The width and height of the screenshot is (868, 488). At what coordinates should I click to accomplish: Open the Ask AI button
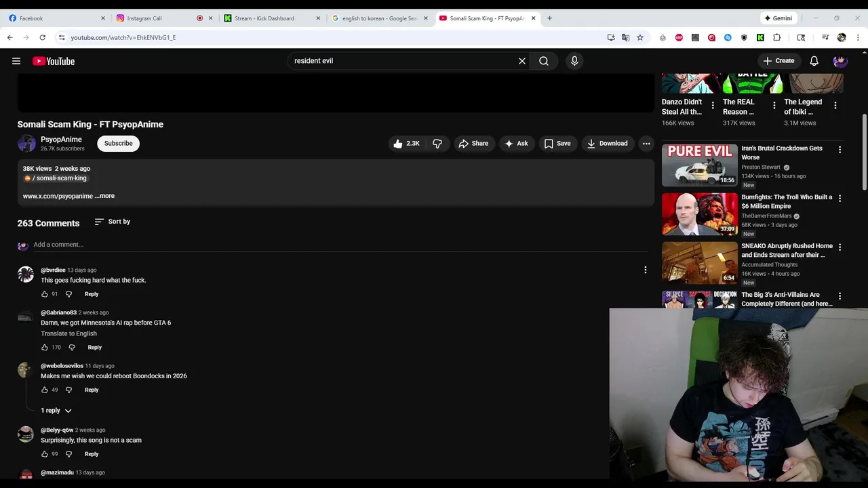coord(516,144)
